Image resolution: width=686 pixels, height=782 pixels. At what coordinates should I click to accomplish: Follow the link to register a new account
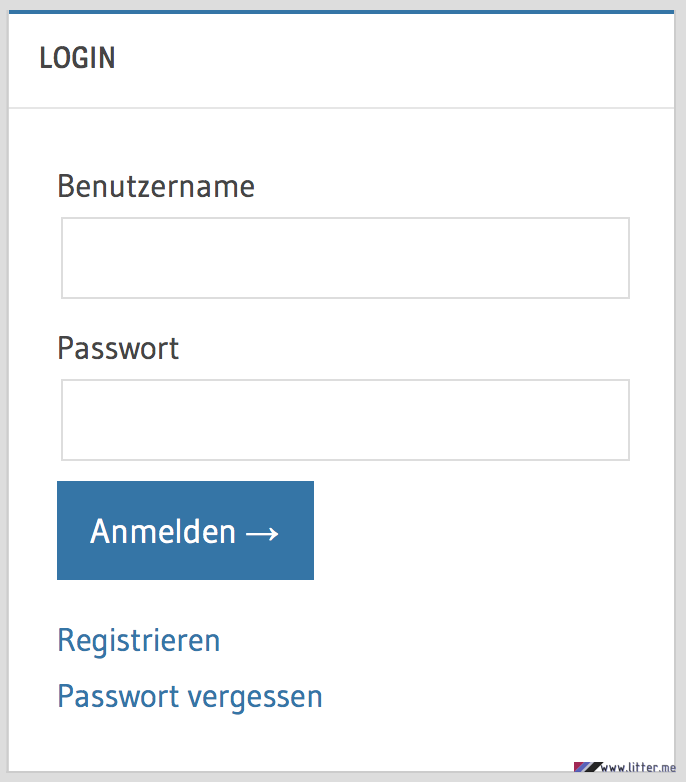click(x=139, y=640)
